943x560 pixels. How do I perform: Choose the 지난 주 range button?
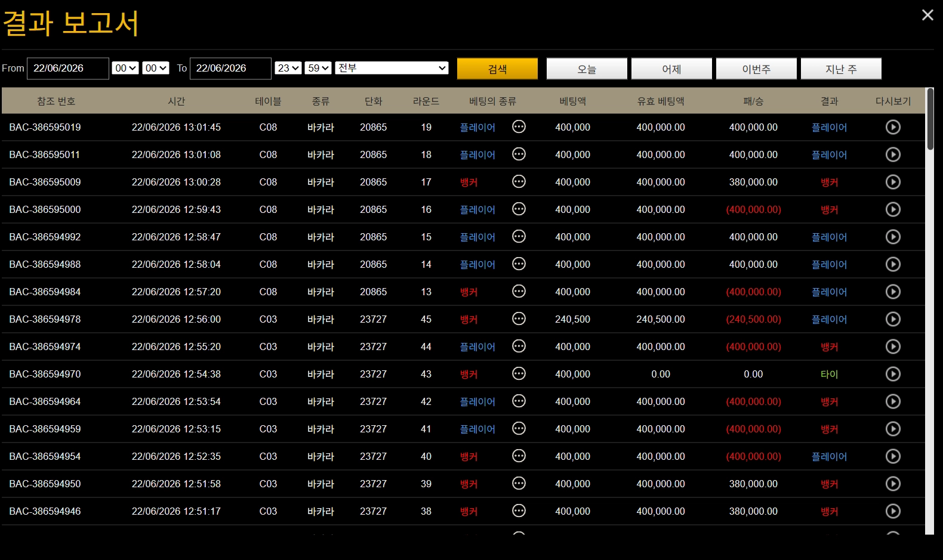tap(841, 69)
